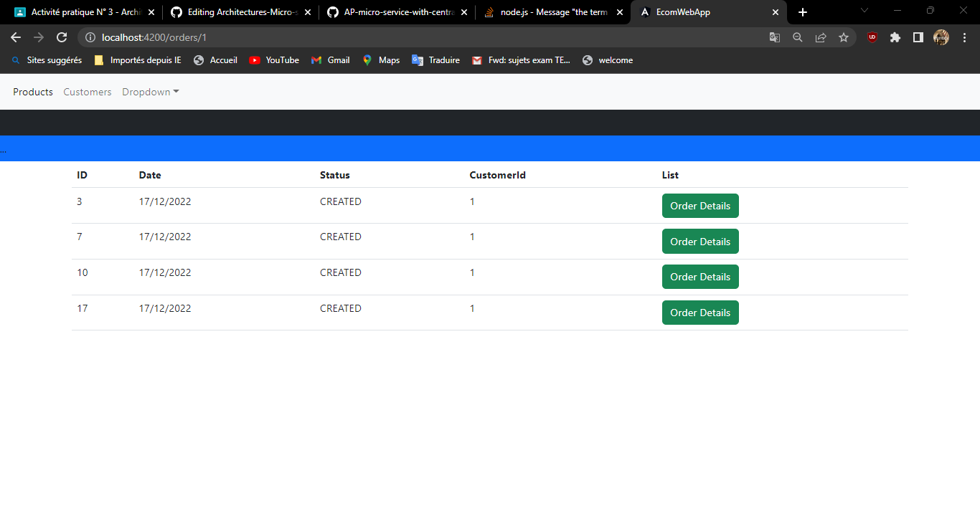This screenshot has width=980, height=514.
Task: Click the extensions puzzle piece icon
Action: click(895, 37)
